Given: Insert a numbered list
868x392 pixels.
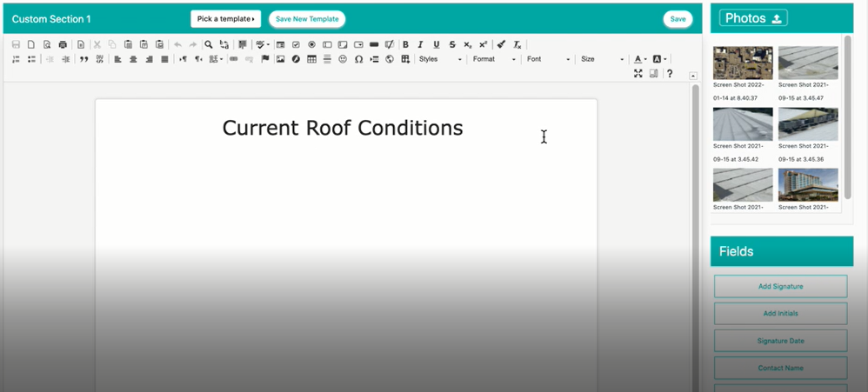Looking at the screenshot, I should tap(16, 59).
